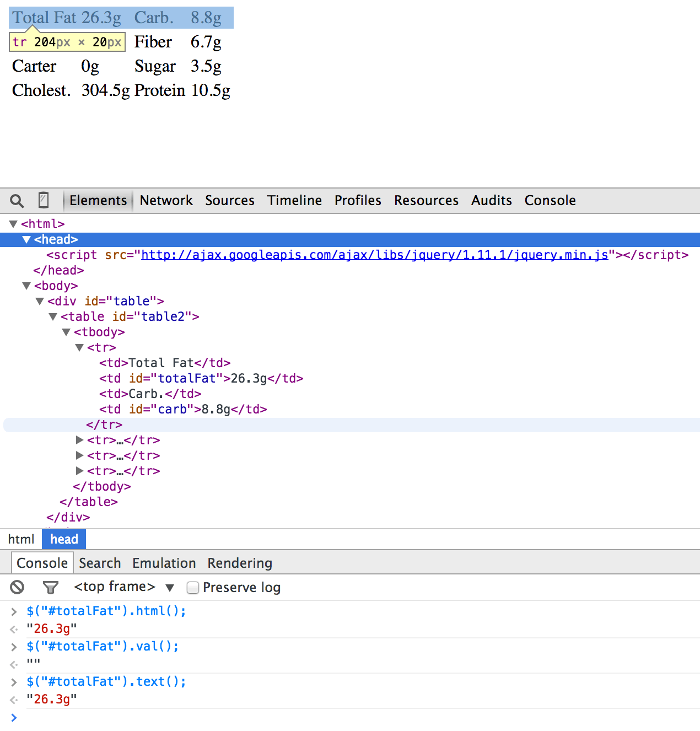The height and width of the screenshot is (731, 700).
Task: Click the magnifier inspect element icon
Action: 17,201
